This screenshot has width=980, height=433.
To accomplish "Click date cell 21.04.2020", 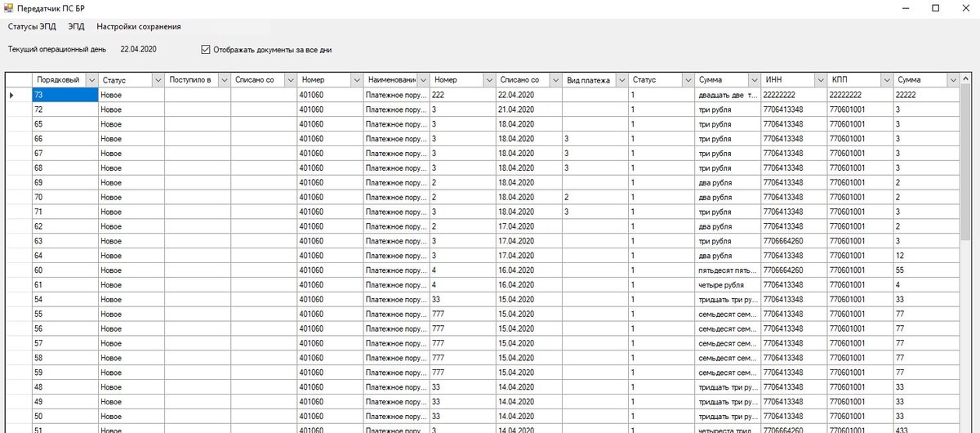I will pyautogui.click(x=528, y=109).
